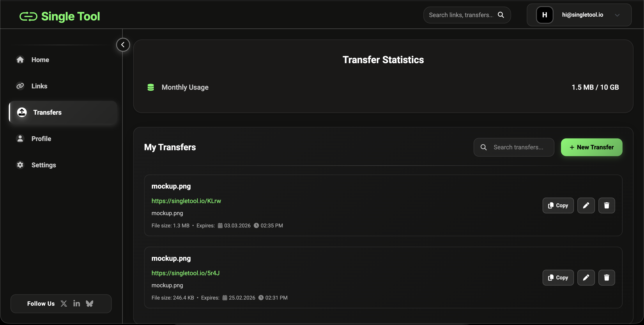
Task: Open the https://singletool.io/5r4J link
Action: [186, 273]
